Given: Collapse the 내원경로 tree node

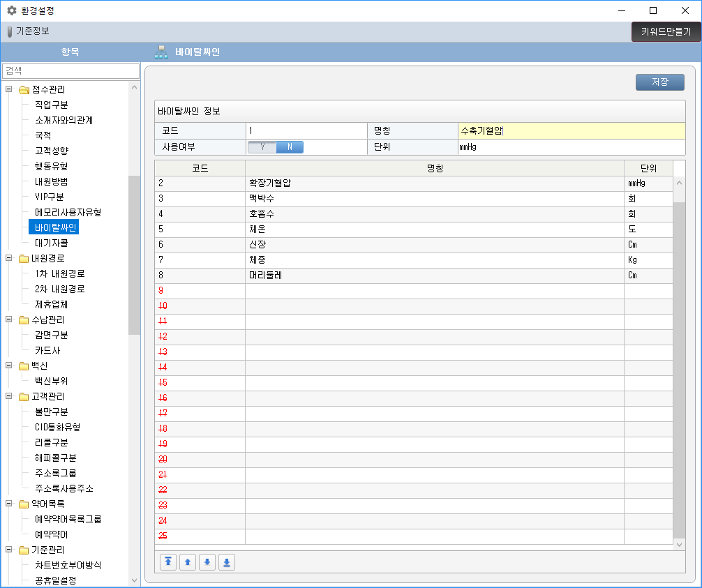Looking at the screenshot, I should (x=9, y=258).
